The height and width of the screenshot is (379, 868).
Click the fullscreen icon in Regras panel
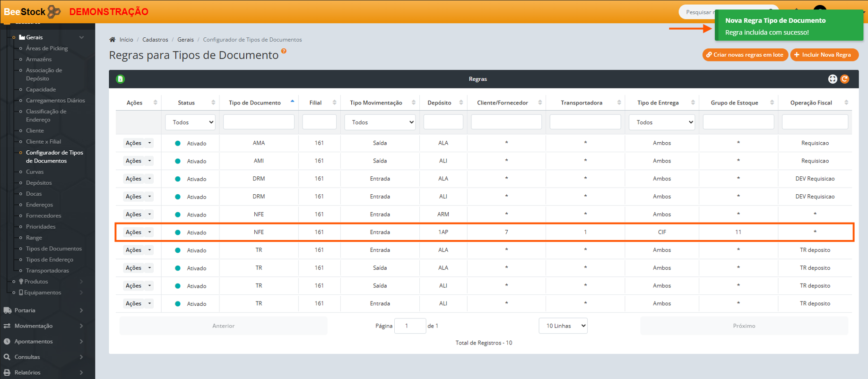tap(833, 79)
